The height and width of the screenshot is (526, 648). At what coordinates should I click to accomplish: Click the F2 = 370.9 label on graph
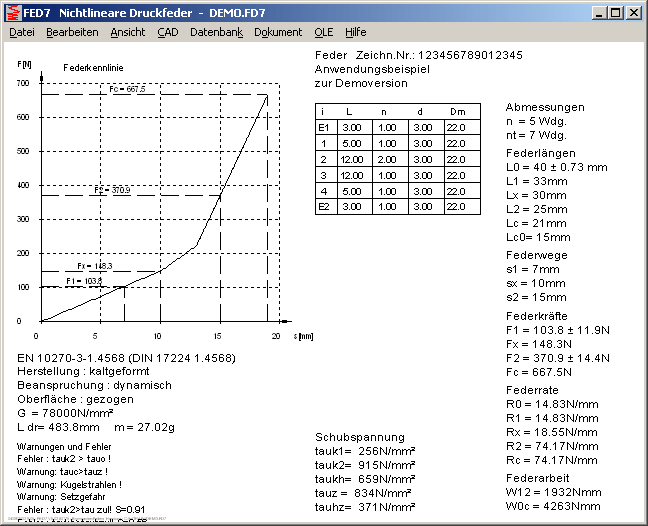pos(112,190)
